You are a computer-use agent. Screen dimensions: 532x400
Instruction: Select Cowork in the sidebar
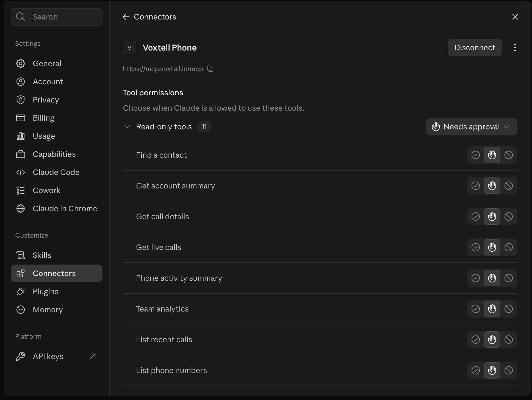(x=57, y=190)
